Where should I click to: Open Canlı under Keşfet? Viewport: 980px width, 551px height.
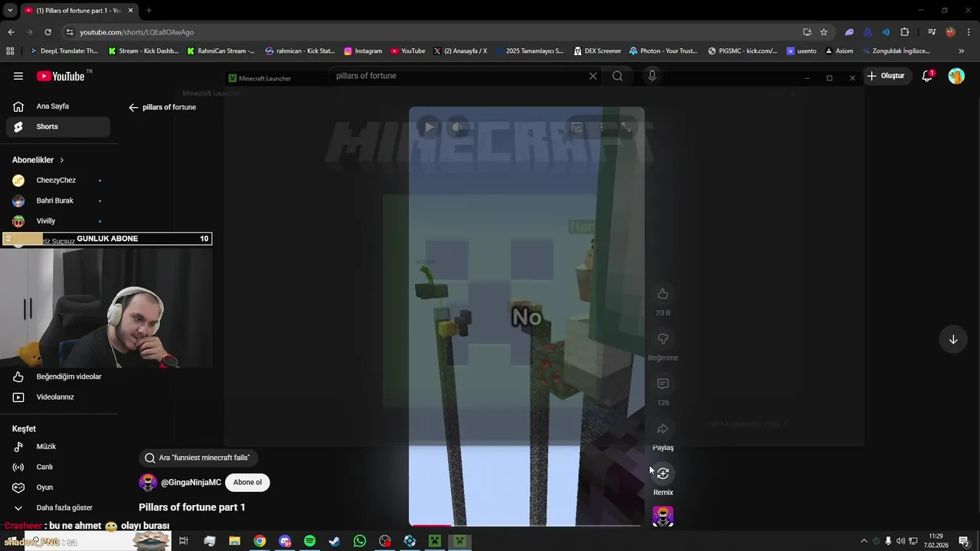[x=58, y=467]
